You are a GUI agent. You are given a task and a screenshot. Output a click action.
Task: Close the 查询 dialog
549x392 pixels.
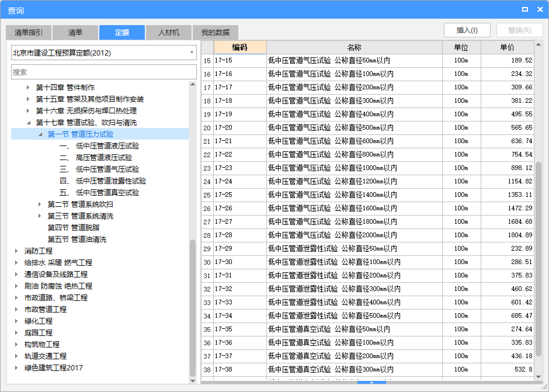click(540, 9)
